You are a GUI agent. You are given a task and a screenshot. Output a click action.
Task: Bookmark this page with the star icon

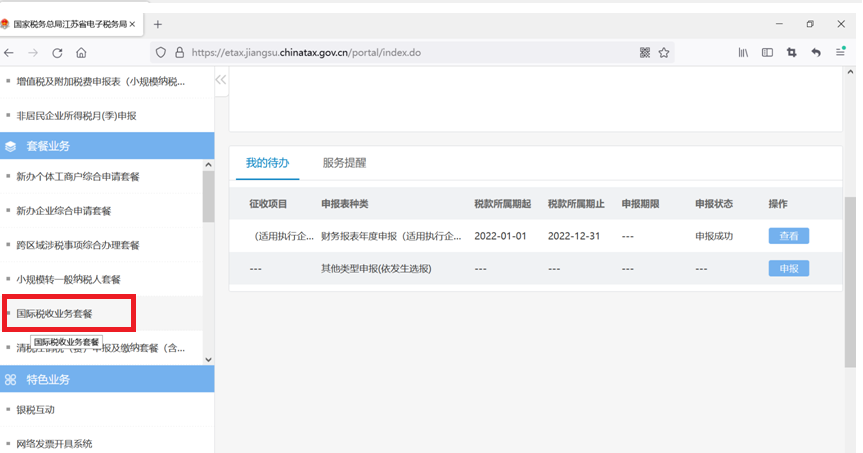[664, 53]
